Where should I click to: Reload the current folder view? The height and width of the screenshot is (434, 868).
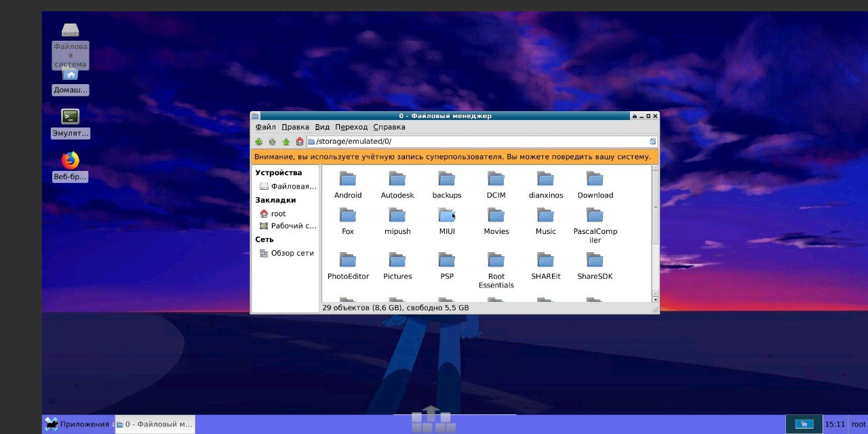click(652, 142)
